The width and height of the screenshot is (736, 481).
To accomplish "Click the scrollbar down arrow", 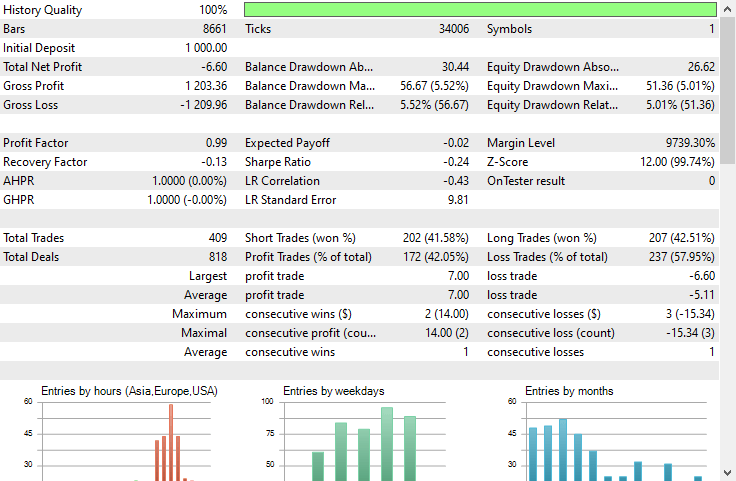I will pyautogui.click(x=728, y=473).
